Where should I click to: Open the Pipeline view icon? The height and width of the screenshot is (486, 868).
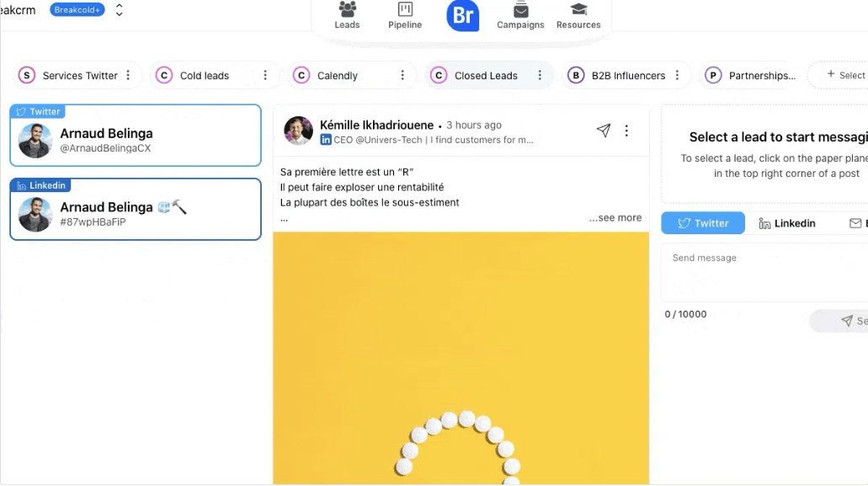click(405, 10)
